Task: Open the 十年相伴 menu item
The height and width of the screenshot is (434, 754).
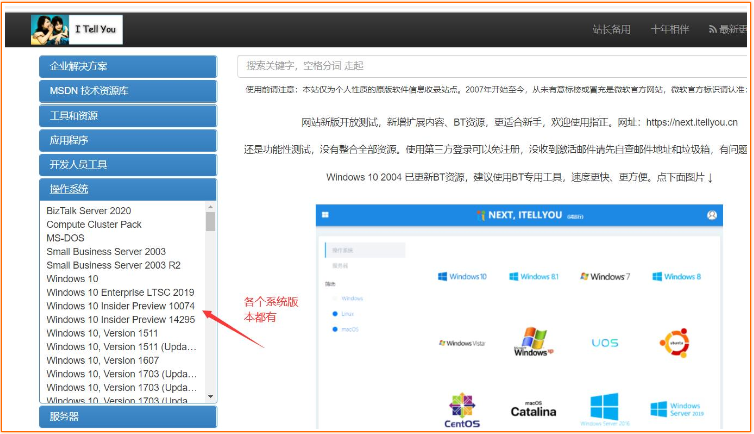Action: 669,30
